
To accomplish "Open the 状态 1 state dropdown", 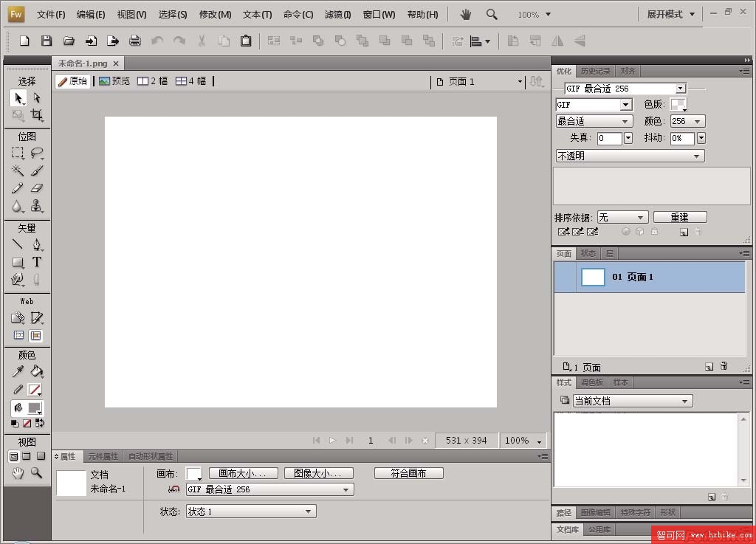I will (x=251, y=512).
